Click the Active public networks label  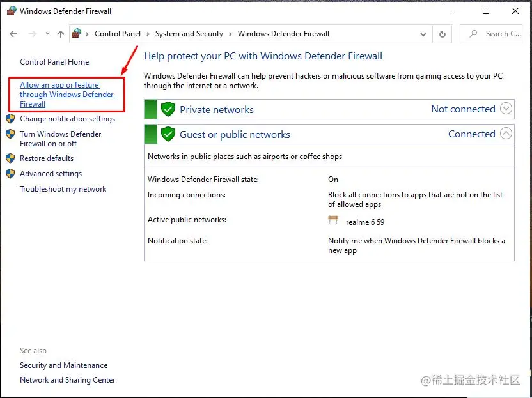pyautogui.click(x=187, y=220)
